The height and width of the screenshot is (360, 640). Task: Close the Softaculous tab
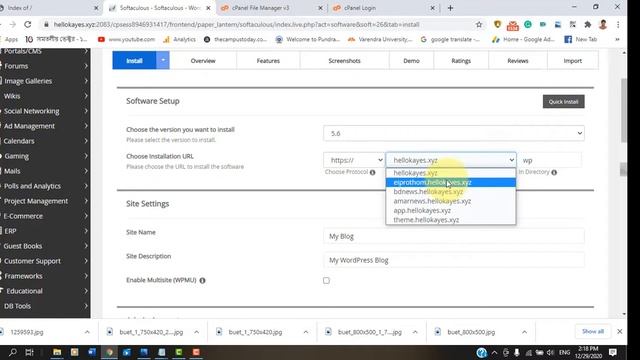click(208, 8)
